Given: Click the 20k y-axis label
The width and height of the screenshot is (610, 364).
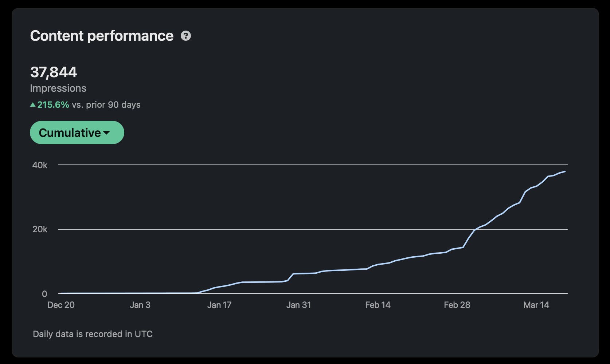Looking at the screenshot, I should (x=40, y=229).
